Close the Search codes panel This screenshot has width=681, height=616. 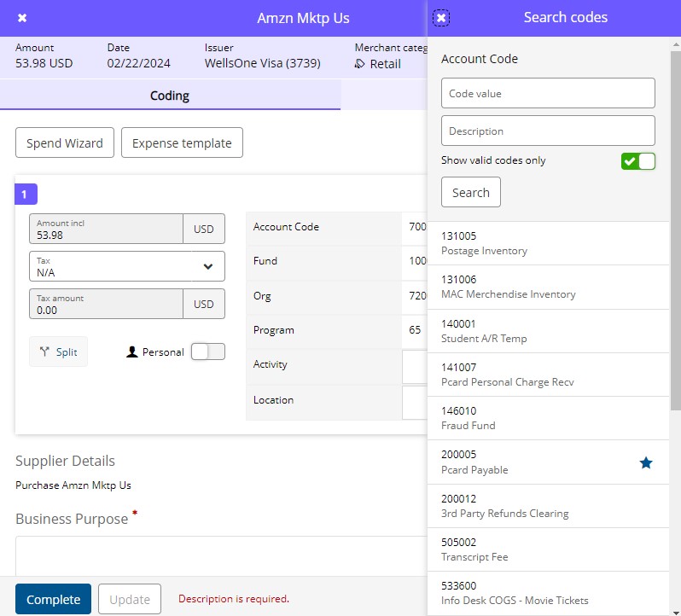pos(441,18)
